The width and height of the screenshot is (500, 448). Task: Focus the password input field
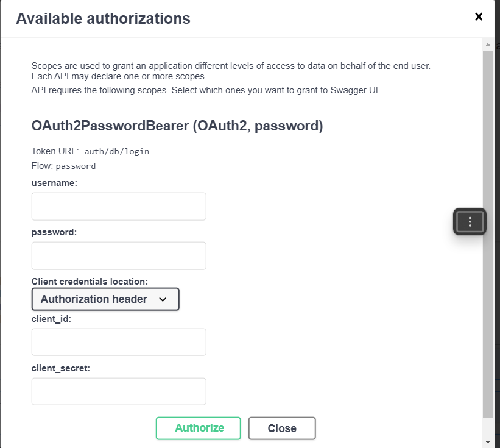click(119, 256)
